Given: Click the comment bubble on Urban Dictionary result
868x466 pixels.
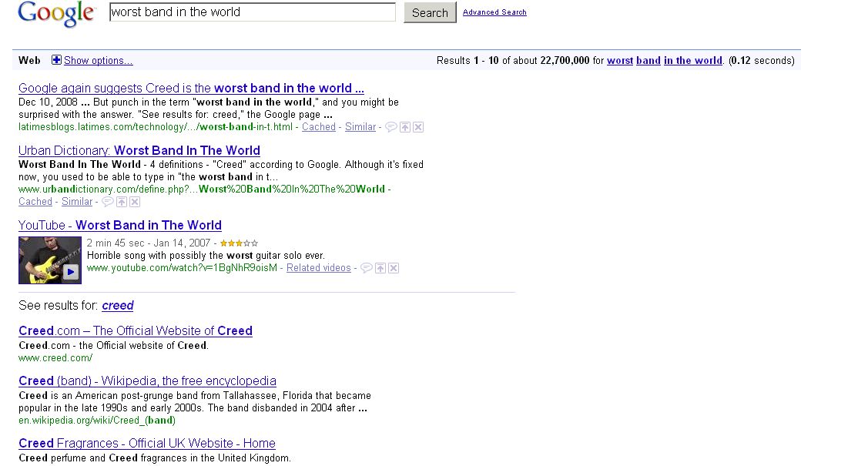Looking at the screenshot, I should (108, 202).
